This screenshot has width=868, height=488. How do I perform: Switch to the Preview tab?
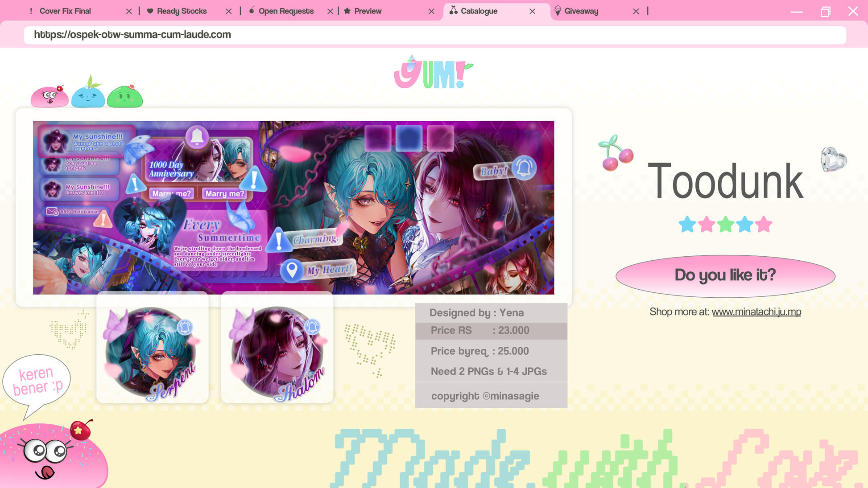click(x=368, y=11)
